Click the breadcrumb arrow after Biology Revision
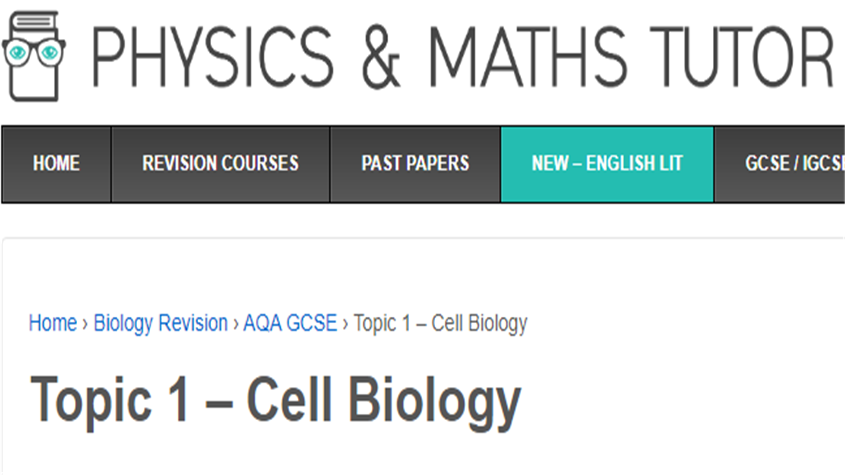The height and width of the screenshot is (475, 845). [x=236, y=324]
